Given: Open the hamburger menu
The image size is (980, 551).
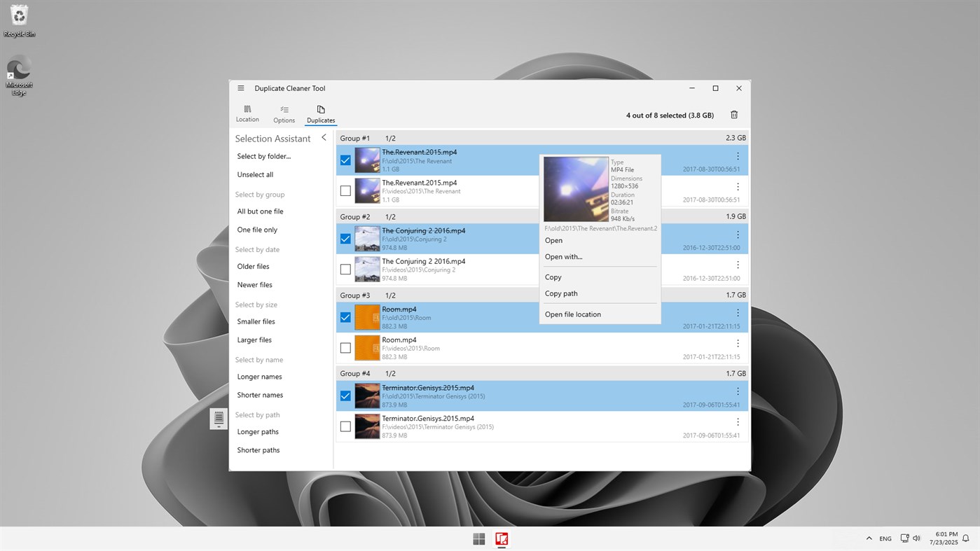Looking at the screenshot, I should click(240, 88).
